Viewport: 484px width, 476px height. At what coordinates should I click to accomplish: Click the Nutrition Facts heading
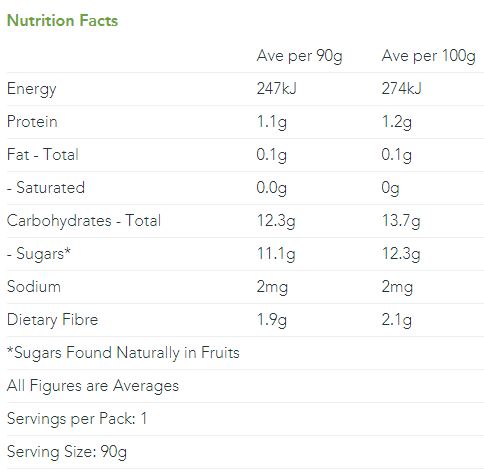coord(62,20)
